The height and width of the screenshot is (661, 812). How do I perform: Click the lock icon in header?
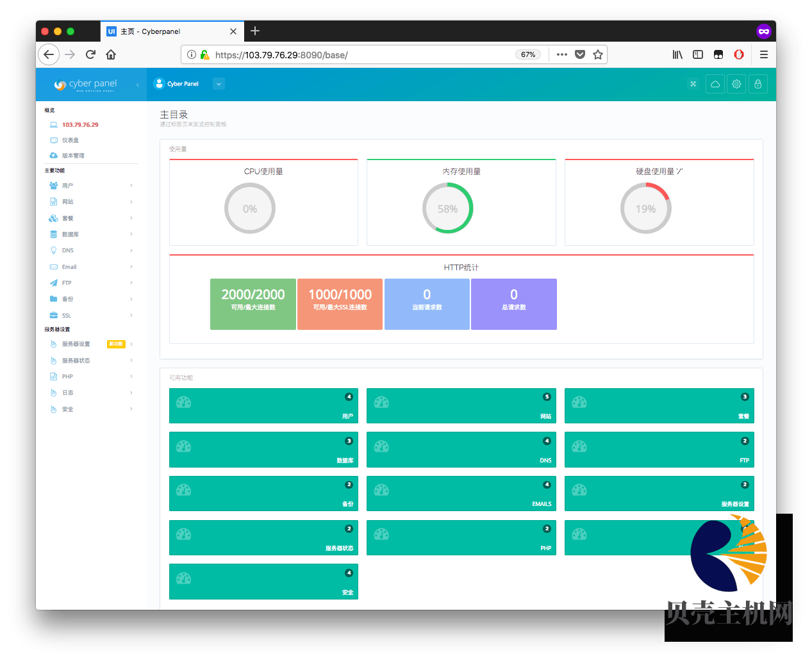[x=758, y=84]
